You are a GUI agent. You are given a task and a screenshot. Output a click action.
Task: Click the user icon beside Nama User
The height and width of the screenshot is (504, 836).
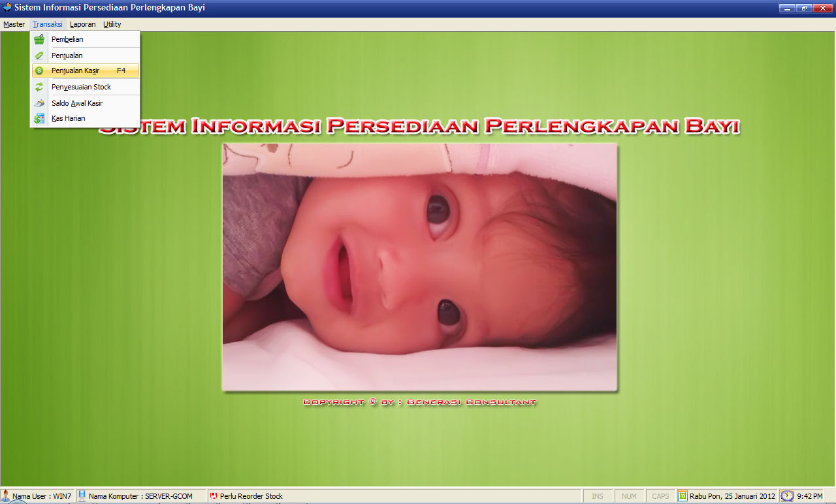point(6,496)
